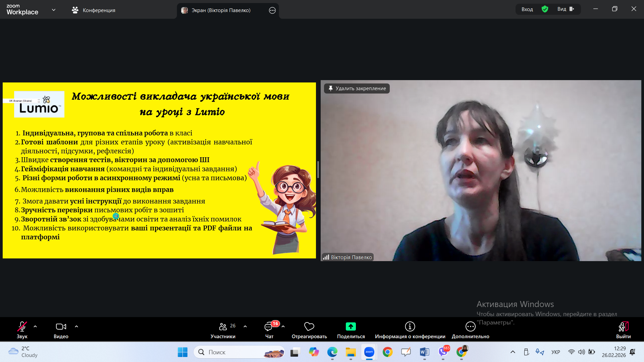
Task: Select the Экран (Вікторія Павелко) tab
Action: (x=221, y=10)
